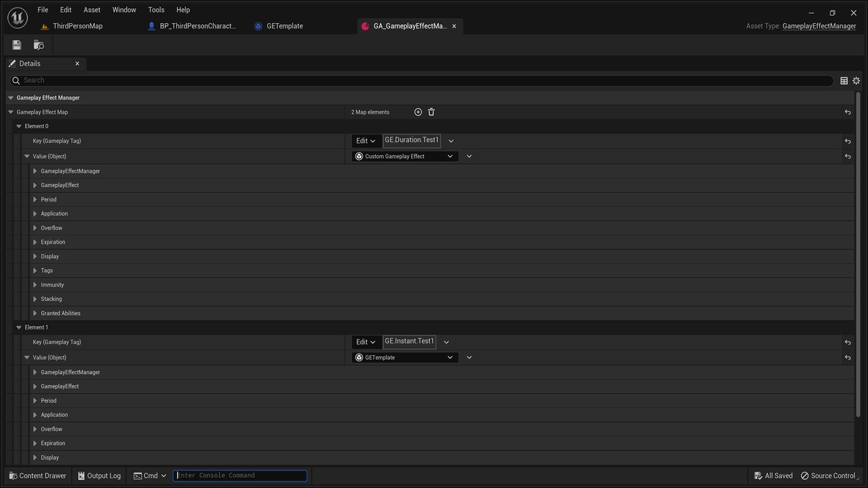Open the Window menu
This screenshot has height=488, width=868.
point(124,9)
